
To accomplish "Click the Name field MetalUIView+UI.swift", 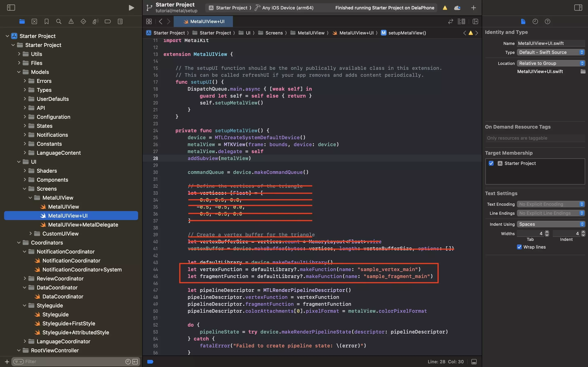I will [x=551, y=43].
